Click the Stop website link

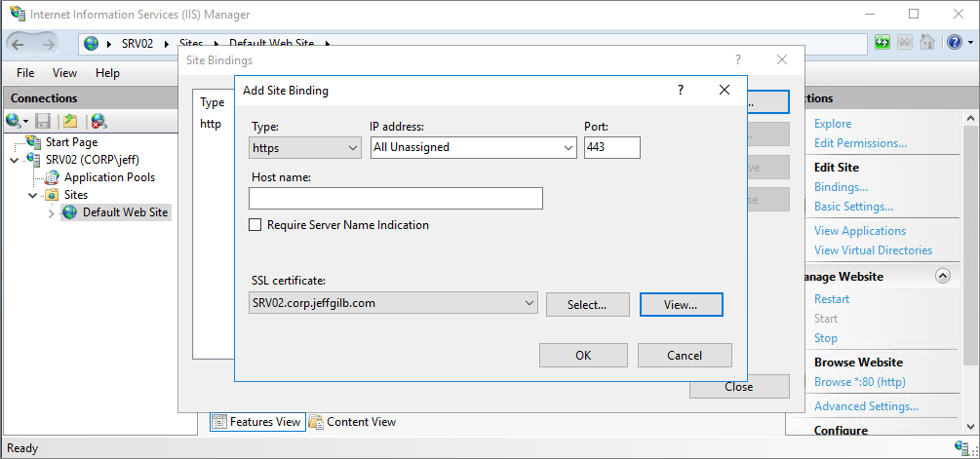pyautogui.click(x=825, y=338)
